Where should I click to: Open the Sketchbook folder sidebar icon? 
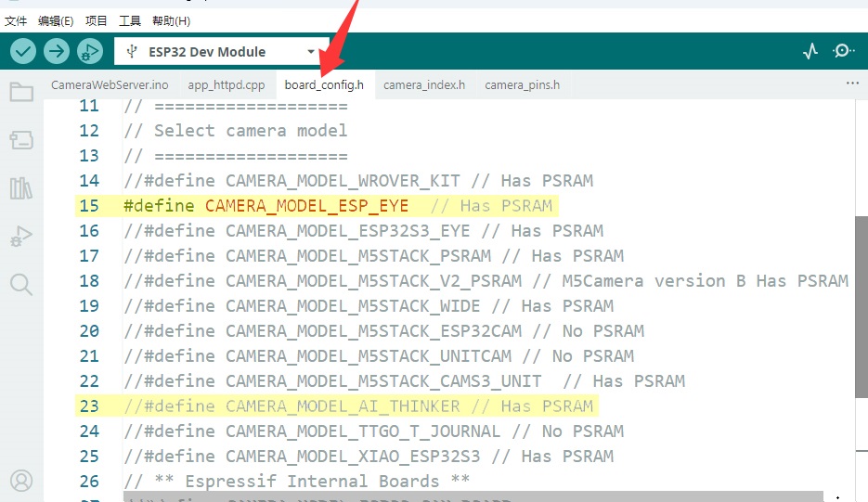(21, 92)
